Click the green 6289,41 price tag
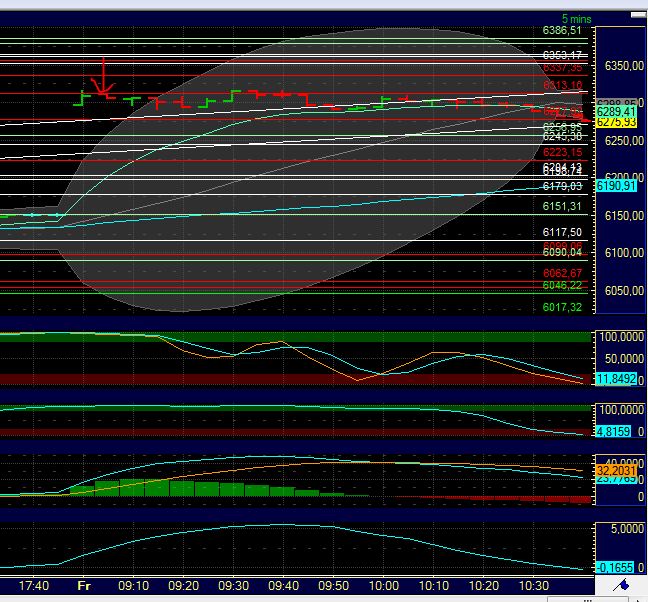This screenshot has width=648, height=602. click(x=616, y=112)
